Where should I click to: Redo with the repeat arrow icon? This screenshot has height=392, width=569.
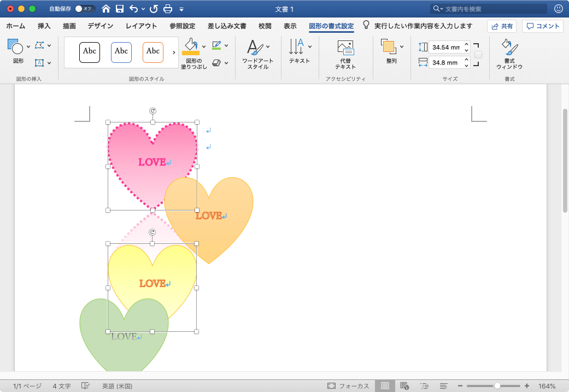point(154,9)
